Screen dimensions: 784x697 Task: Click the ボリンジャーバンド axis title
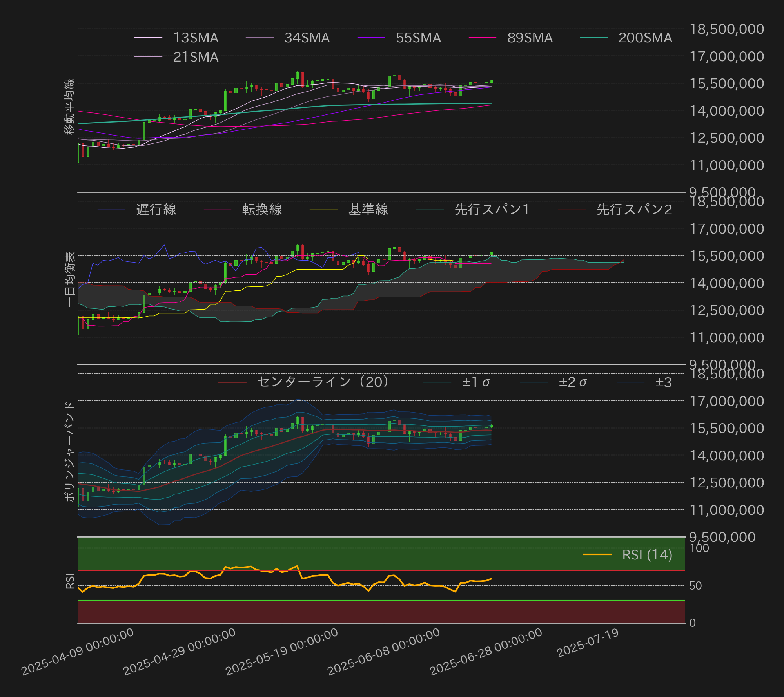point(69,451)
